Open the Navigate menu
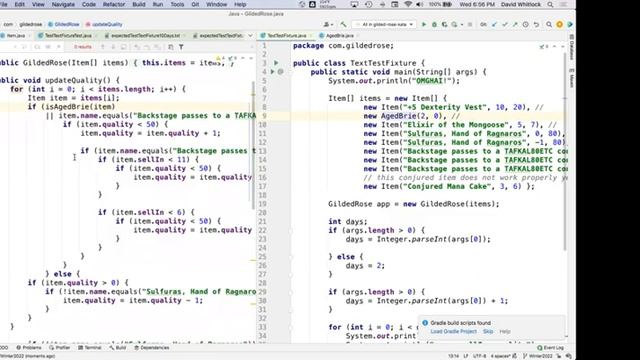Viewport: 640px width, 360px height. tap(63, 4)
